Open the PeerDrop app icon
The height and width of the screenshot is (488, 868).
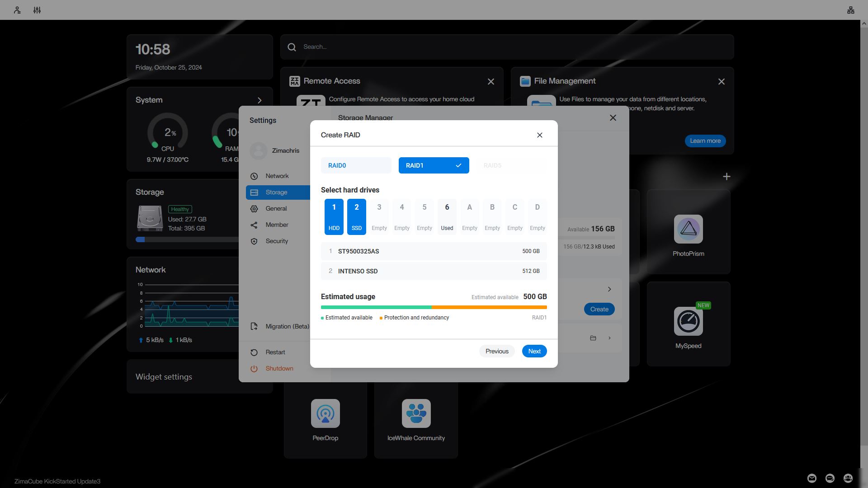(325, 413)
